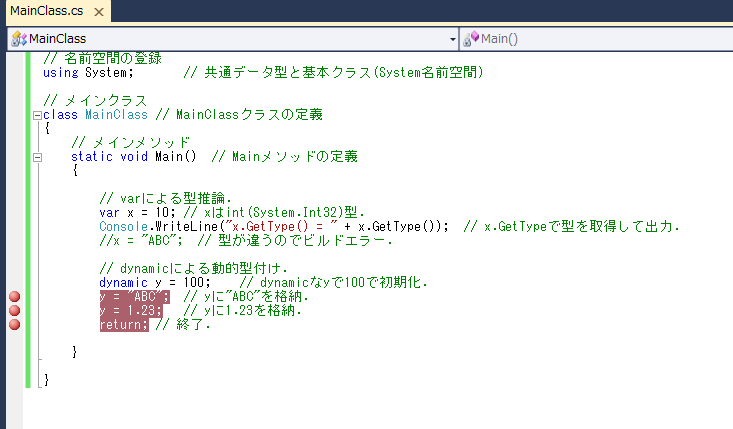
Task: Click the comment // メインクラス
Action: 95,100
